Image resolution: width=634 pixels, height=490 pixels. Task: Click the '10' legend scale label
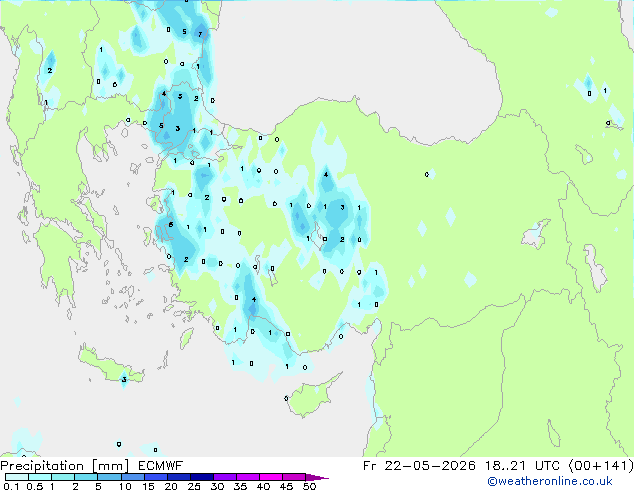pos(125,486)
